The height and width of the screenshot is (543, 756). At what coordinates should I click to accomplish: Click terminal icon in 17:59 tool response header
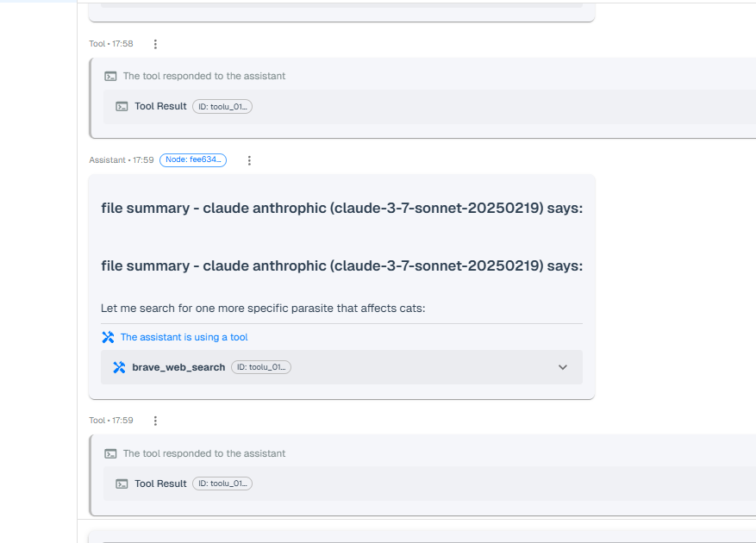[110, 453]
